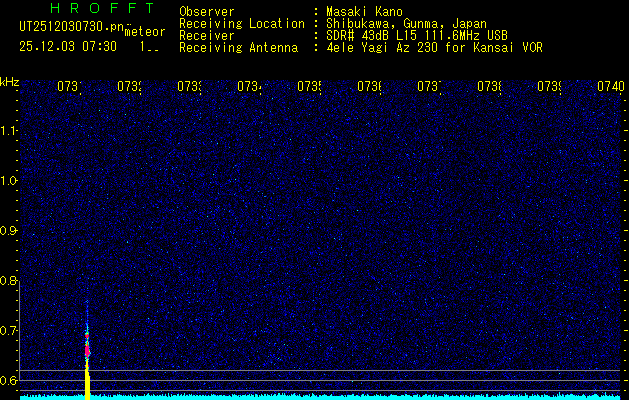The width and height of the screenshot is (629, 400).
Task: Click the 0740 time marker
Action: click(609, 87)
